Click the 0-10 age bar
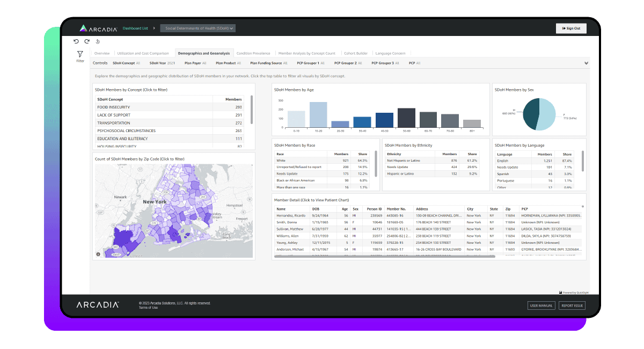644x349 pixels. click(x=296, y=119)
